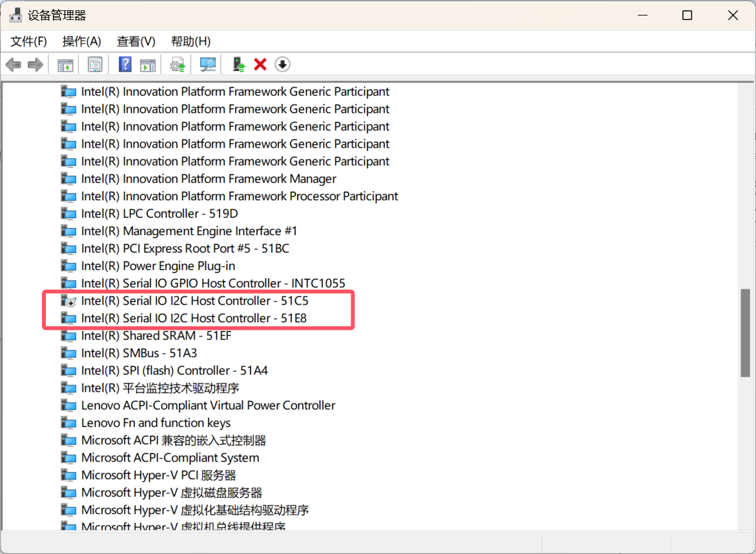Select Microsoft Hyper-V PCI 服务器
Image resolution: width=756 pixels, height=554 pixels.
coord(159,475)
